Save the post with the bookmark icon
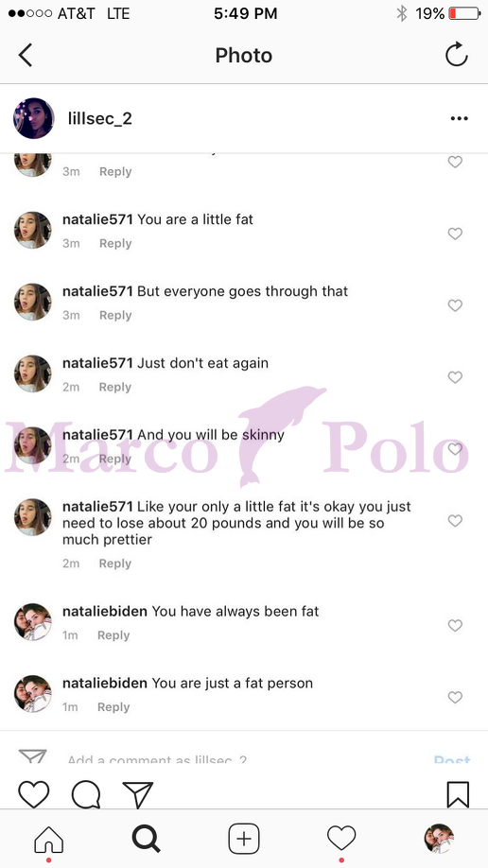 coord(458,795)
